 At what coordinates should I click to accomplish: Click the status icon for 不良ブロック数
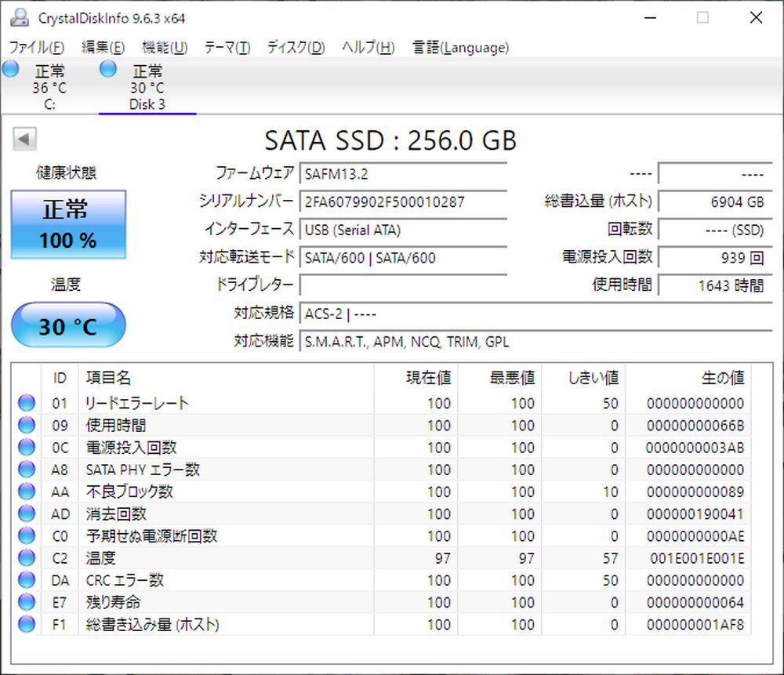point(24,492)
